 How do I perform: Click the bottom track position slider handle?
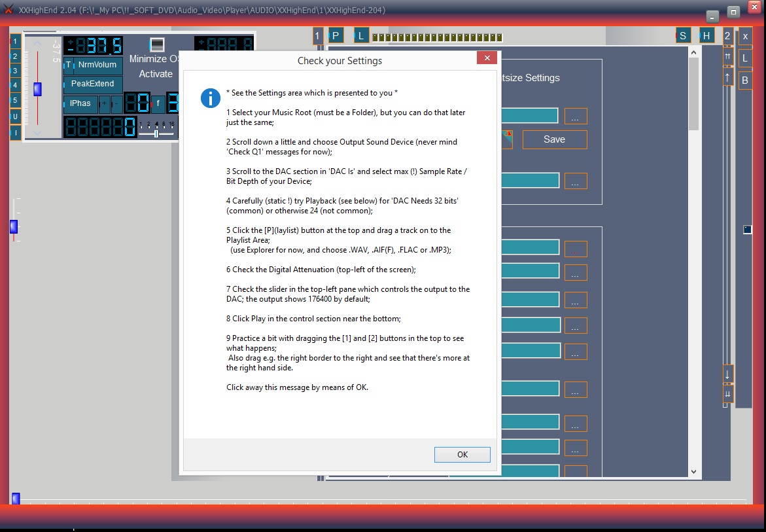16,498
